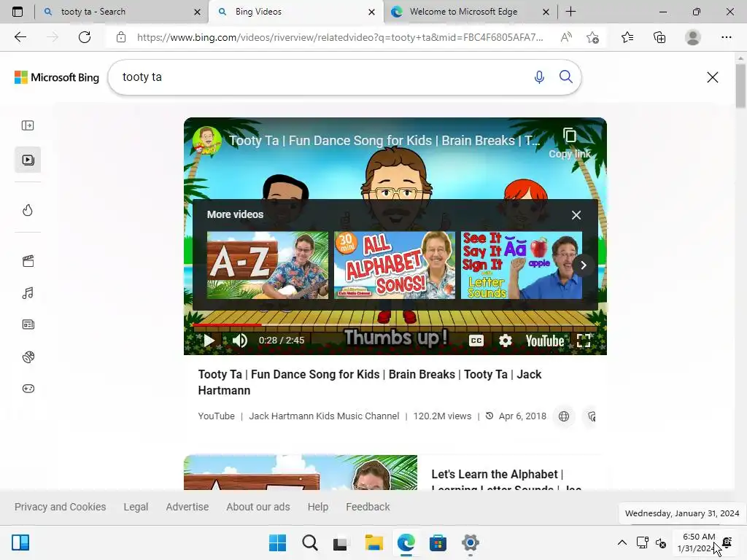Open Edge Settings and more menu
The height and width of the screenshot is (560, 747).
coord(726,37)
